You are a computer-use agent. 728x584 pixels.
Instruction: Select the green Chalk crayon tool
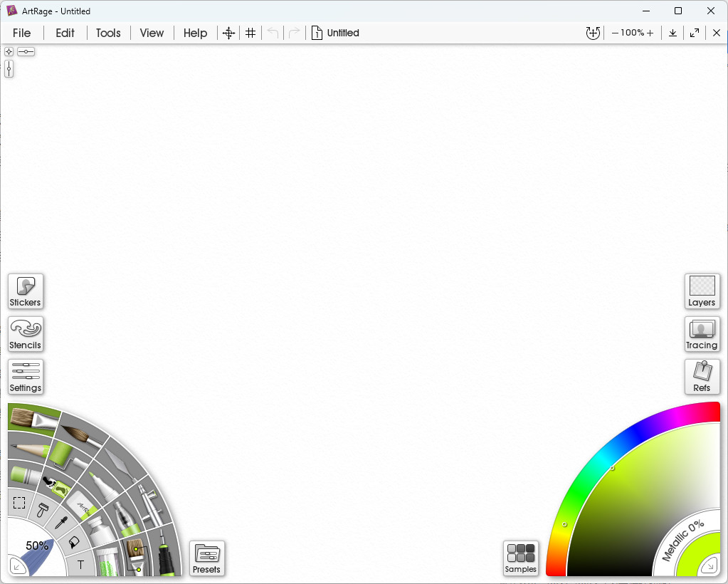point(25,475)
